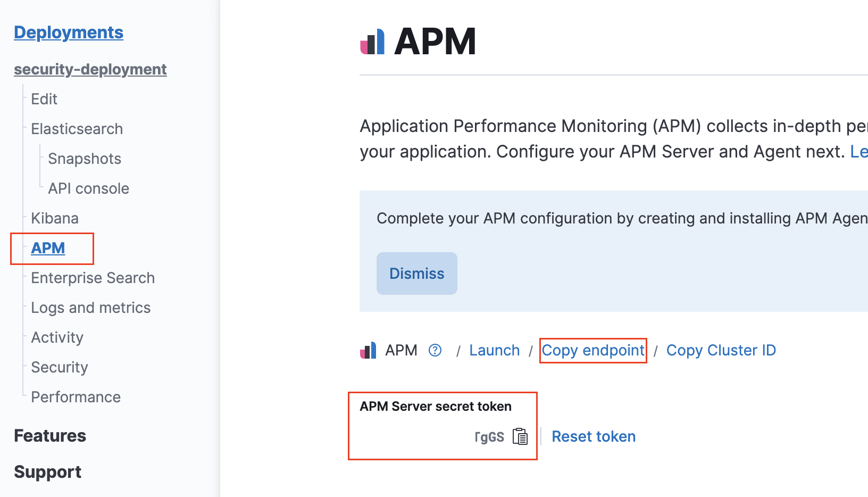Copy the APM endpoint
The height and width of the screenshot is (497, 868).
click(x=592, y=350)
